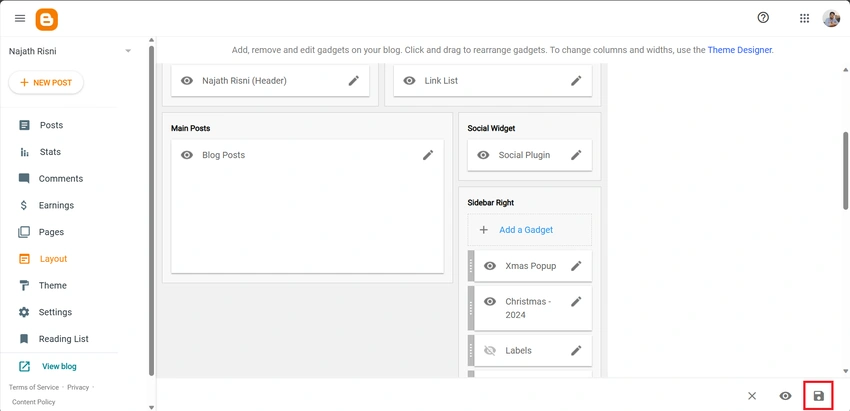Click the Stats bar chart icon
850x411 pixels.
[24, 152]
